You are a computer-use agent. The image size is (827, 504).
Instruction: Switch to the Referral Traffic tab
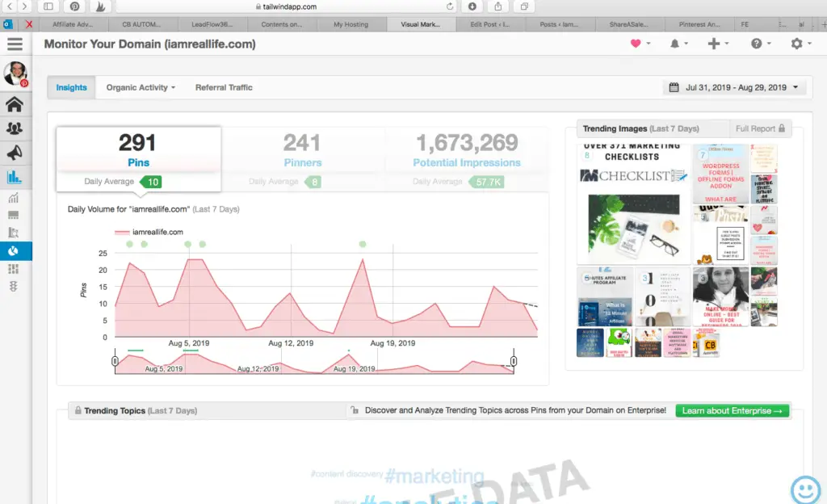tap(224, 87)
